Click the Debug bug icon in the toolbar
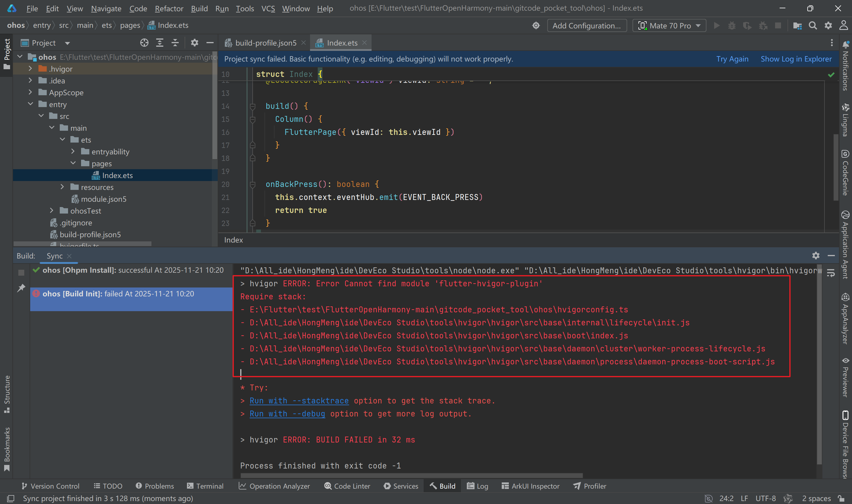Viewport: 852px width, 504px height. point(732,26)
